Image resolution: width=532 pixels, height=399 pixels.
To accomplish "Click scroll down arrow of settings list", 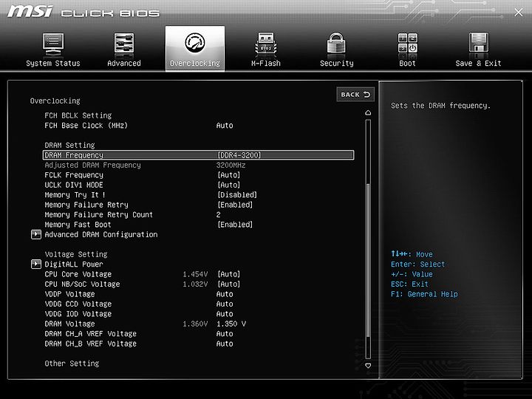I will pyautogui.click(x=368, y=366).
